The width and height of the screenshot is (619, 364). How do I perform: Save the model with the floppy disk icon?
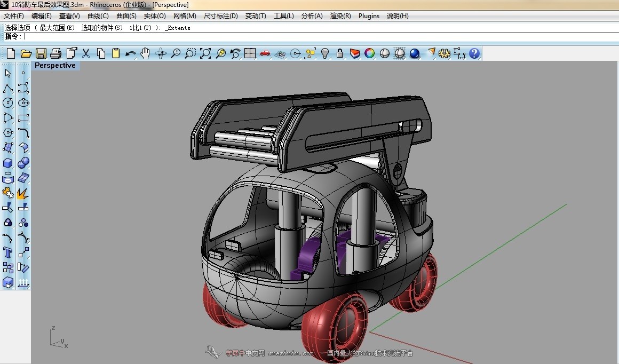pyautogui.click(x=41, y=53)
